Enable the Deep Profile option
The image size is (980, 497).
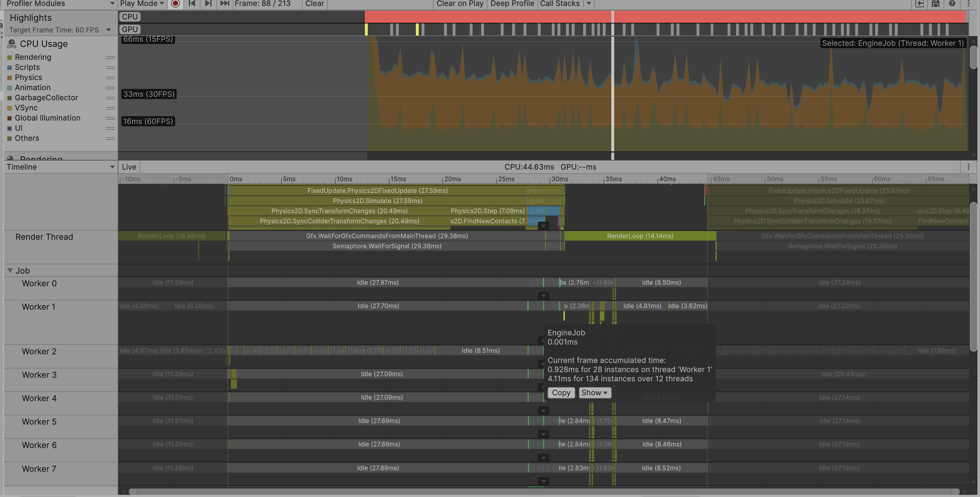(x=512, y=4)
